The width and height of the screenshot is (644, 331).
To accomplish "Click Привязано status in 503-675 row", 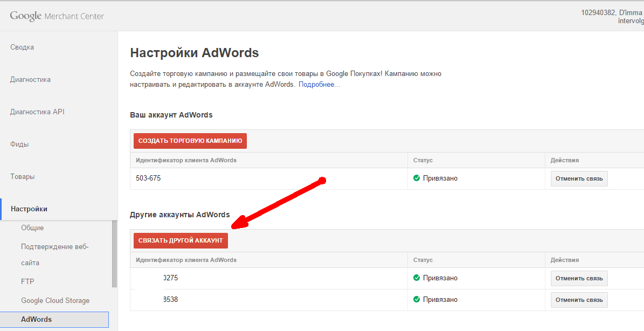I will pos(440,178).
